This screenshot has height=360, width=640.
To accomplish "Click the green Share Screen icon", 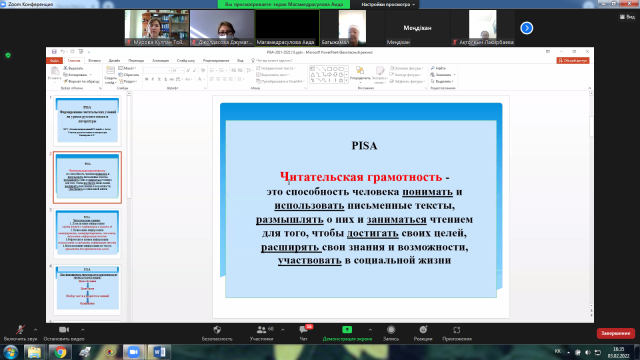I will point(347,330).
